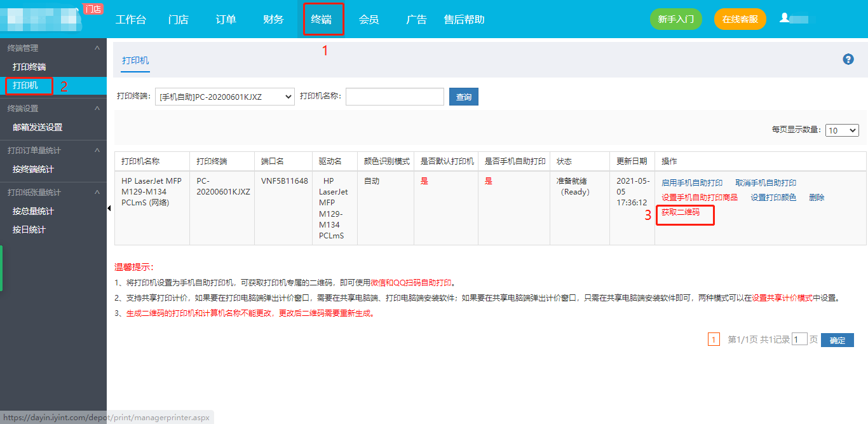868x424 pixels.
Task: Click the 启用手机自助打印 link
Action: [692, 183]
